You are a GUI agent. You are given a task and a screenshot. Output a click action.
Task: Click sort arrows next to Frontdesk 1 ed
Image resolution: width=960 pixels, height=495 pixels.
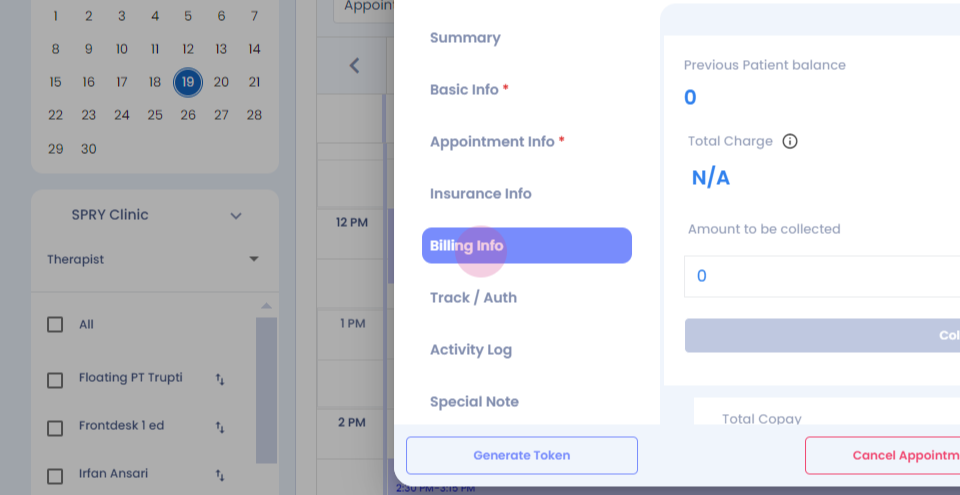point(220,427)
